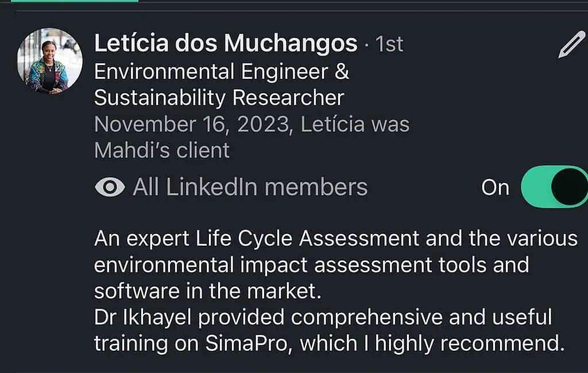Click the "Sustainability Researcher" headline line
Viewport: 588px width, 373px height.
pyautogui.click(x=219, y=98)
